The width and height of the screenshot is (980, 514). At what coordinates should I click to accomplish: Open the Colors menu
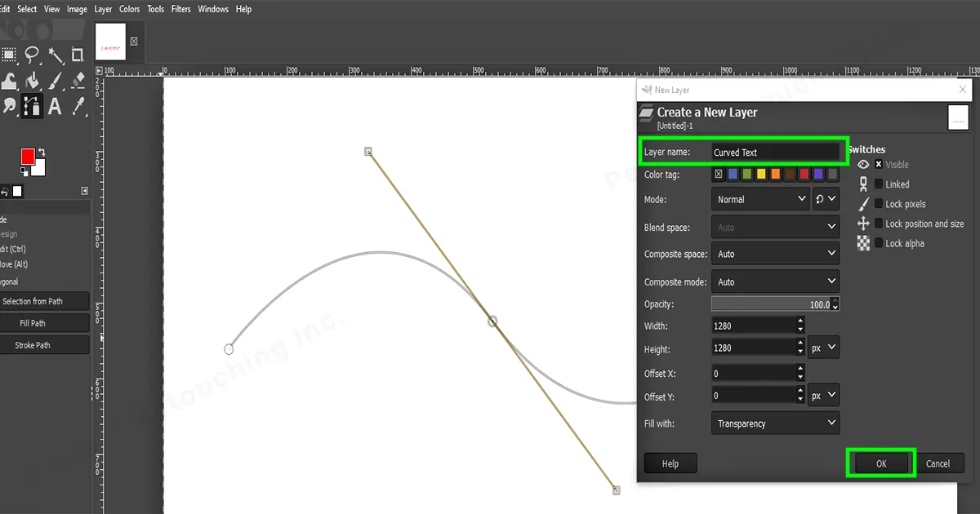point(129,9)
